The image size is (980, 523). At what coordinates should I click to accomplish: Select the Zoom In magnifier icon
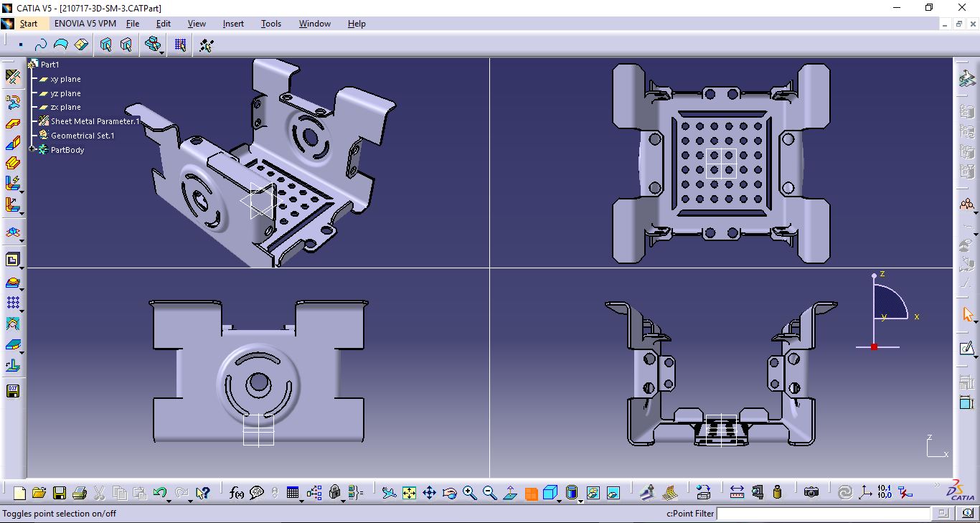(470, 492)
